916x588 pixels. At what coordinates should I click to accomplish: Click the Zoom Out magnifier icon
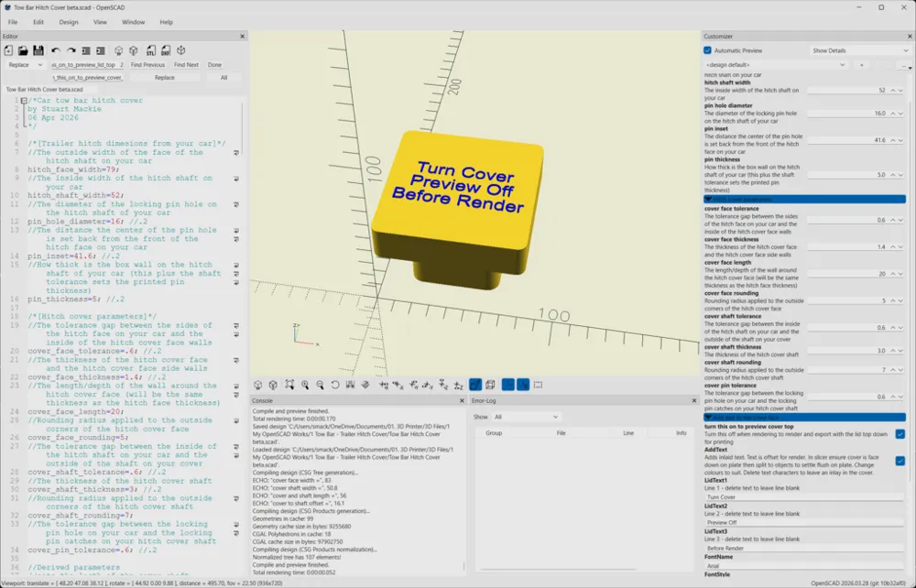pyautogui.click(x=320, y=385)
